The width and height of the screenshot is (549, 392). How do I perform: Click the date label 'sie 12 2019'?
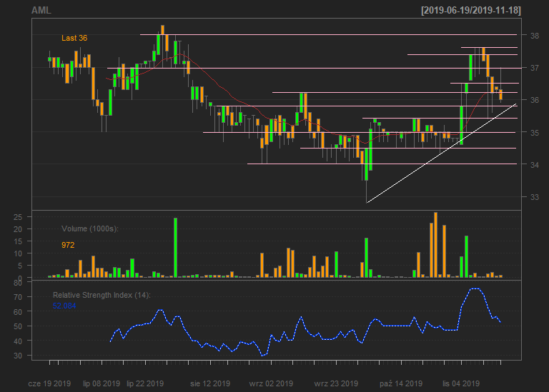pos(210,383)
